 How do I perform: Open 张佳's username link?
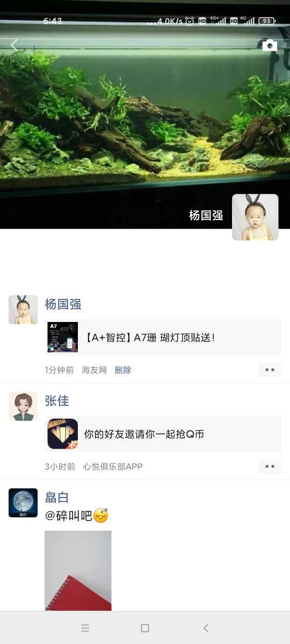click(57, 401)
